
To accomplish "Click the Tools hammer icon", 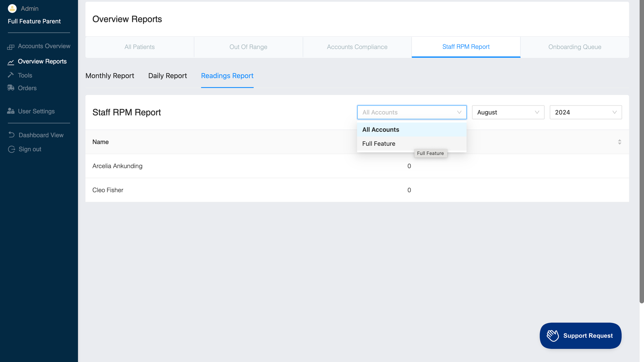I will point(11,75).
